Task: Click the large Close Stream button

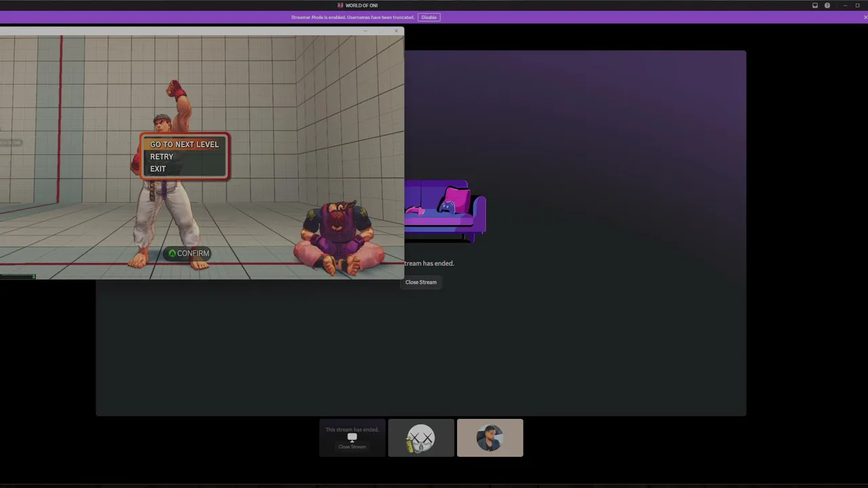Action: pos(421,282)
